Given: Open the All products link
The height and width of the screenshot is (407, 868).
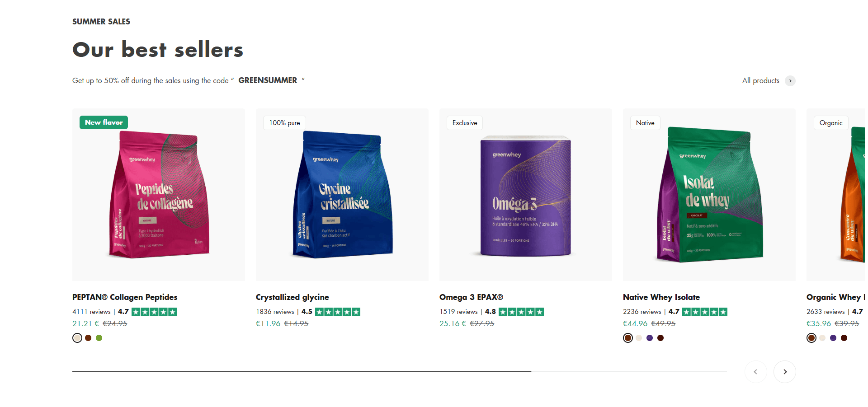Looking at the screenshot, I should click(761, 80).
